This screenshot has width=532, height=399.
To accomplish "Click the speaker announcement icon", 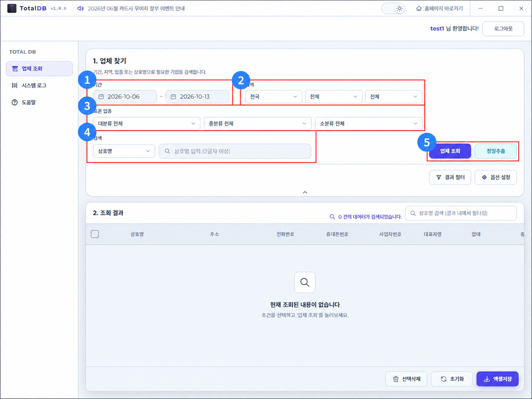I will 80,8.
